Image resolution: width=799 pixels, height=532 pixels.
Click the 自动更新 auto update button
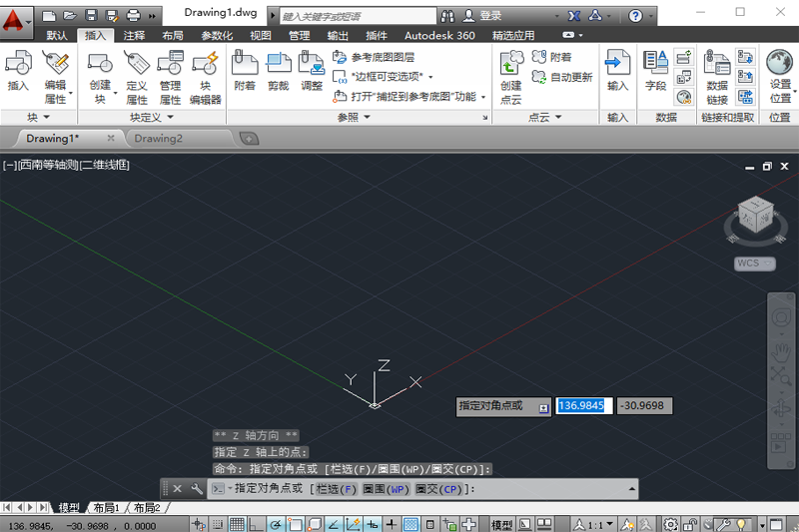pos(562,77)
